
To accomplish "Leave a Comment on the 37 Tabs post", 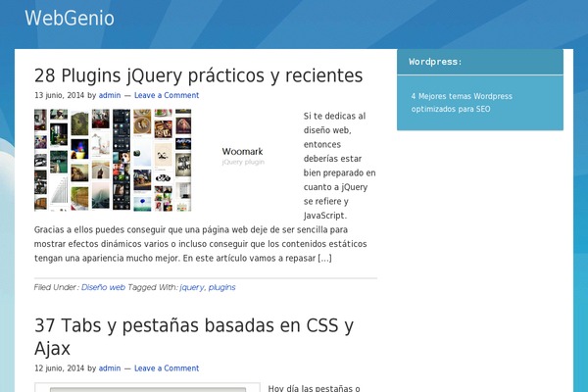I will [x=167, y=368].
